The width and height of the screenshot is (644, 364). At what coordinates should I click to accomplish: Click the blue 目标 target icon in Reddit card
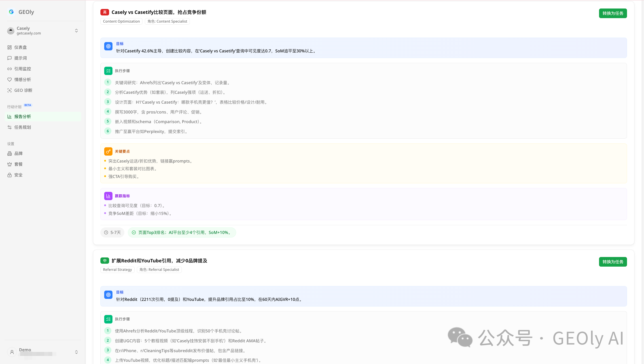click(108, 295)
